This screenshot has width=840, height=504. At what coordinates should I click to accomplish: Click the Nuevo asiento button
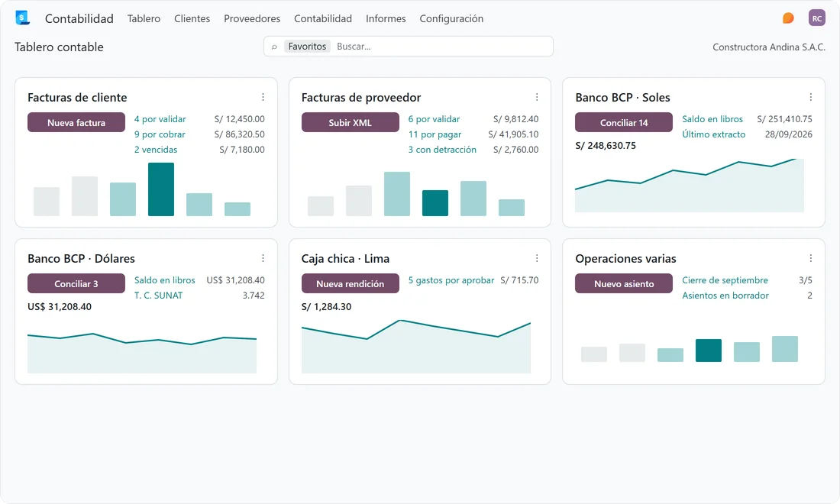click(624, 283)
